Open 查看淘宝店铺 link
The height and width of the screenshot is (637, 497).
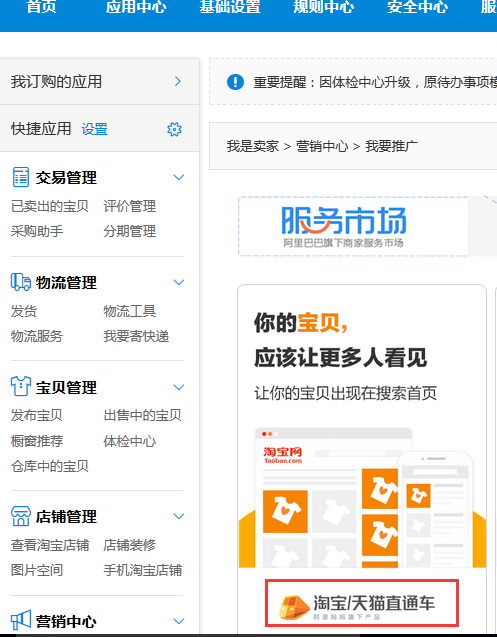(x=50, y=545)
